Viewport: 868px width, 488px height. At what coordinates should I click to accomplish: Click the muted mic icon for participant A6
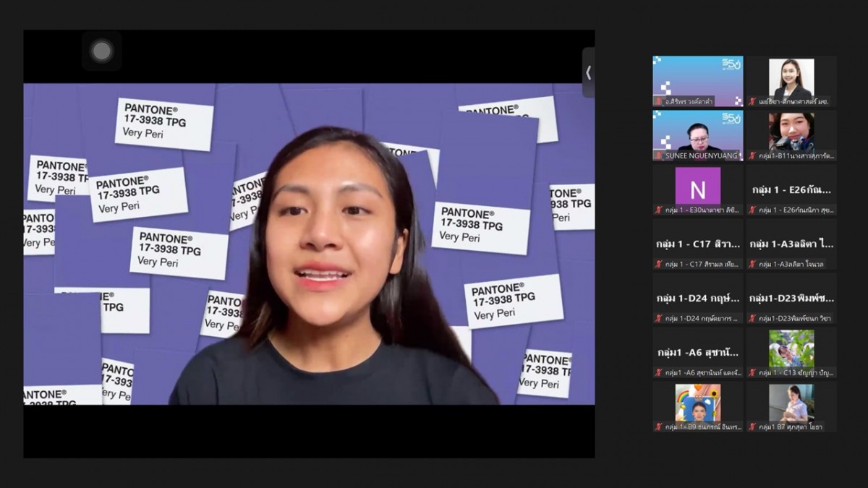(659, 372)
